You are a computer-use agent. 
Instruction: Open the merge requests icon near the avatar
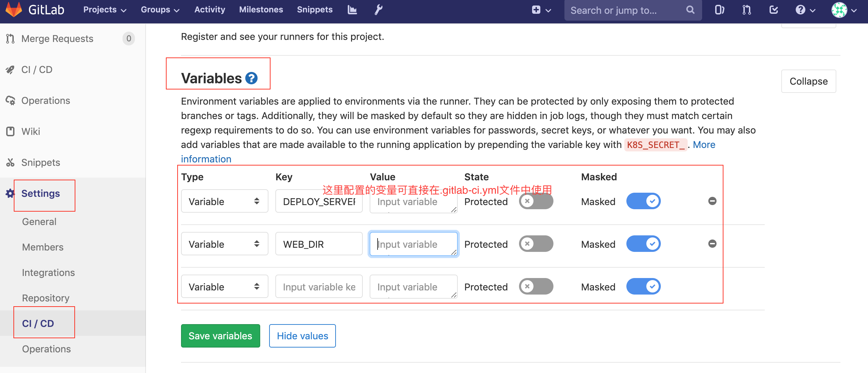(746, 10)
